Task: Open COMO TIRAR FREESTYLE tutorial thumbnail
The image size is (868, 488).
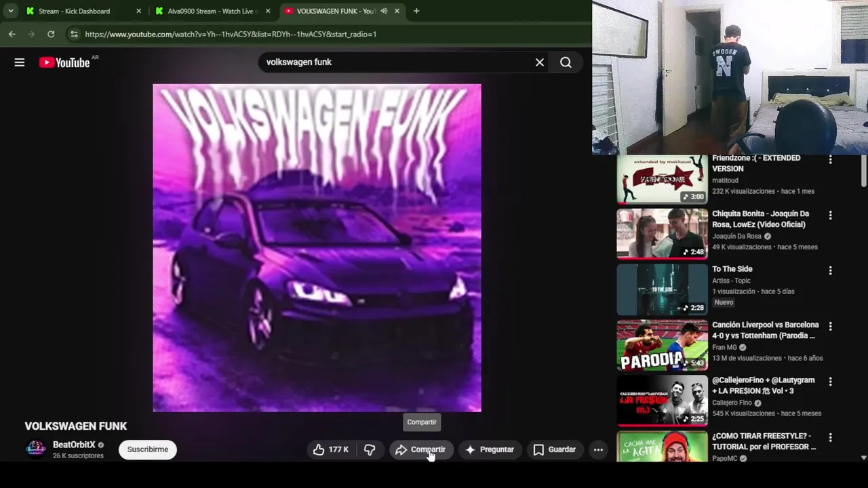Action: click(x=662, y=446)
